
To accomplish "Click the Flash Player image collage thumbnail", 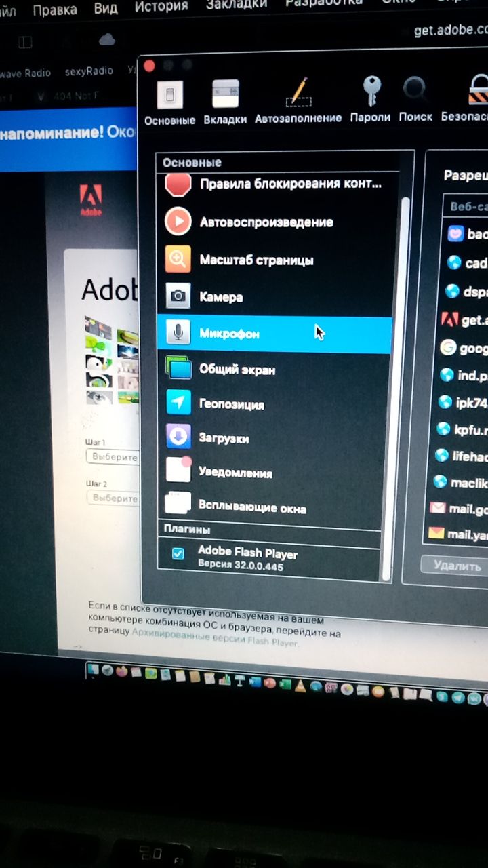I will click(112, 359).
